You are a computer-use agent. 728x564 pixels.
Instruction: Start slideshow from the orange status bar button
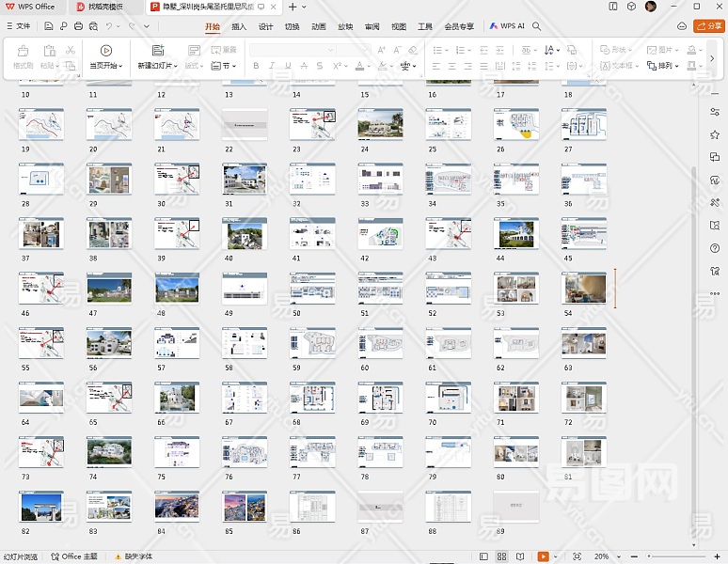544,556
